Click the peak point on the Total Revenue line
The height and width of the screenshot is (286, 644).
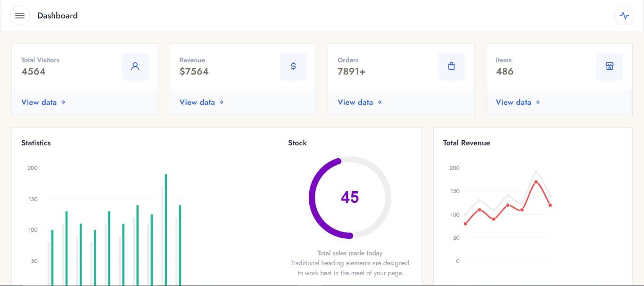(x=535, y=182)
